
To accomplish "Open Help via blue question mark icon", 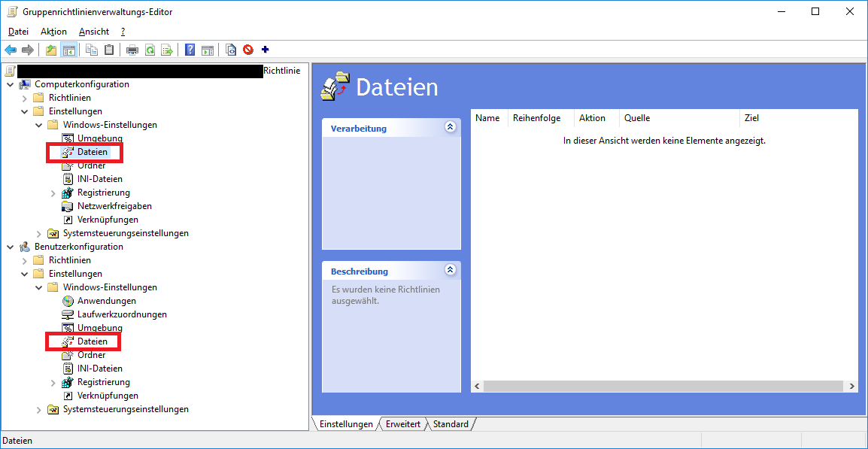I will click(190, 50).
